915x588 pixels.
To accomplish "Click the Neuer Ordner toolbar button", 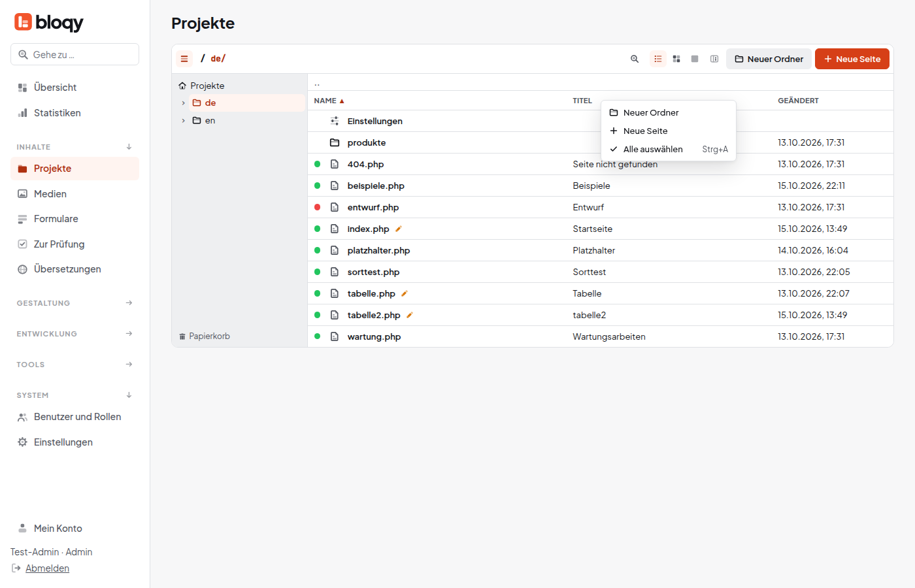I will [x=769, y=59].
